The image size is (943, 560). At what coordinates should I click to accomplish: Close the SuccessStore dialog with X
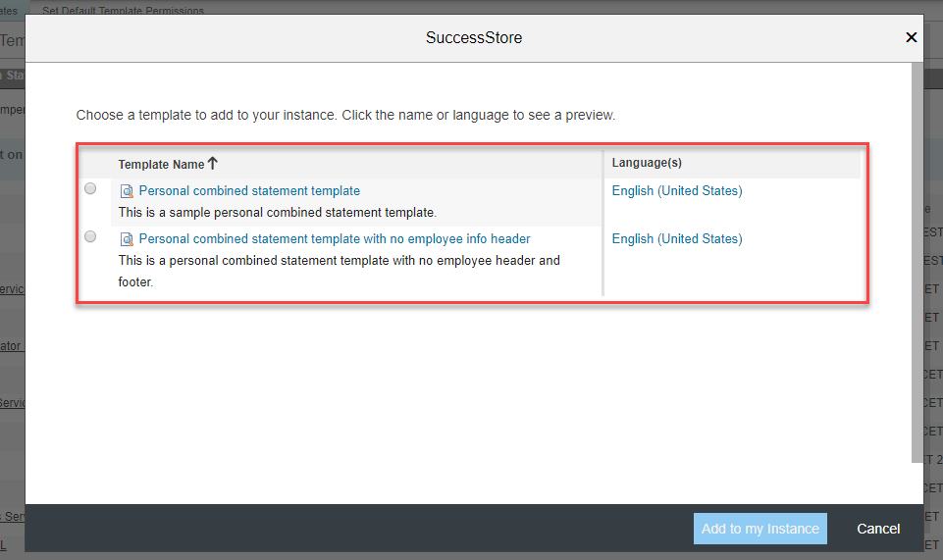[x=912, y=37]
